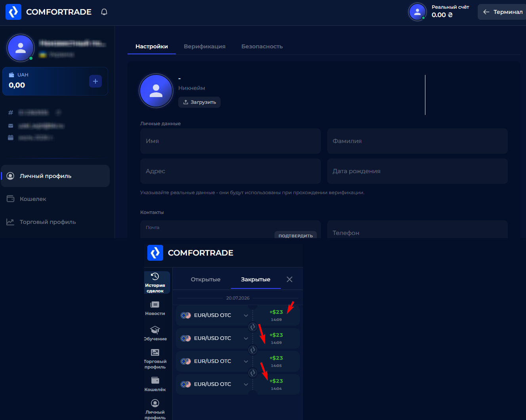Switch to Безопасность tab
Viewport: 526px width, 420px height.
[x=262, y=46]
